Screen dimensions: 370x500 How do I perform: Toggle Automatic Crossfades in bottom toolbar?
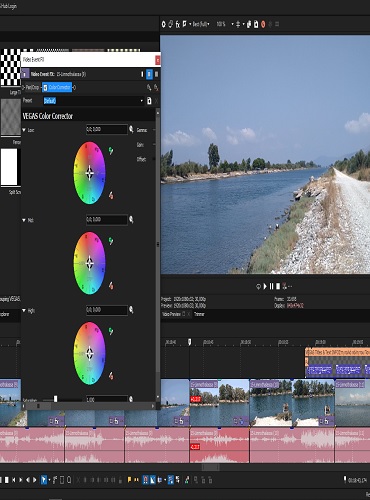153,480
